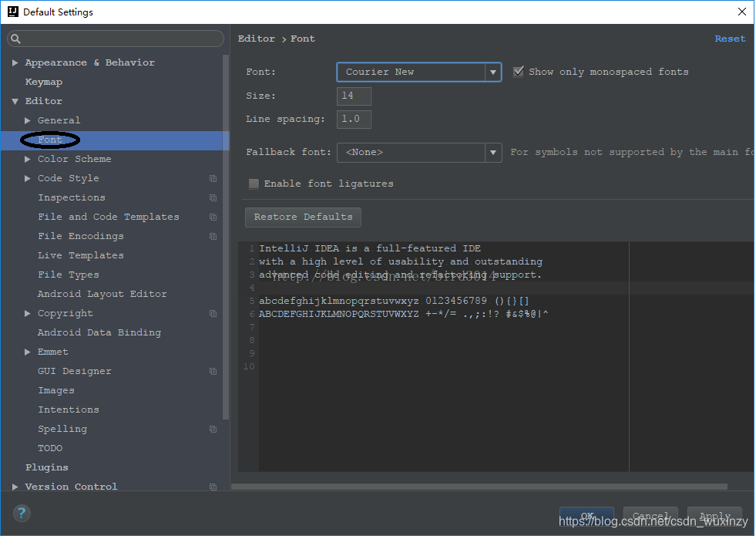Open TODO settings page
The height and width of the screenshot is (536, 756).
coord(50,449)
